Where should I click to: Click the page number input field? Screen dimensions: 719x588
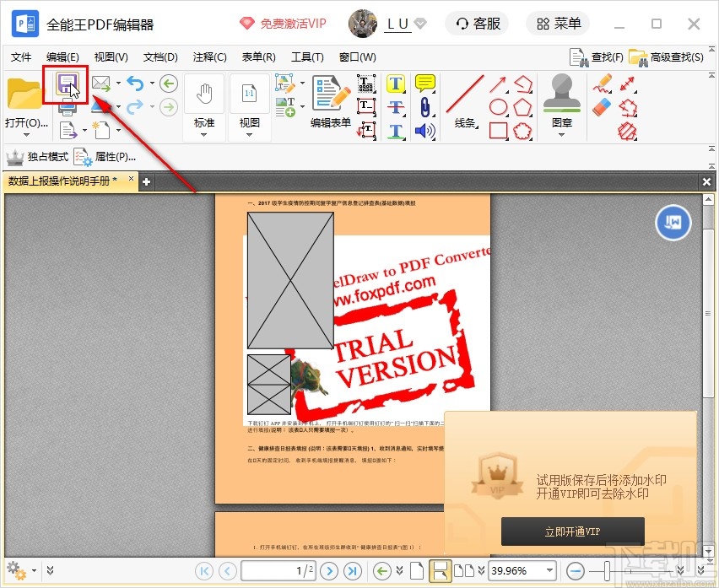click(x=278, y=570)
